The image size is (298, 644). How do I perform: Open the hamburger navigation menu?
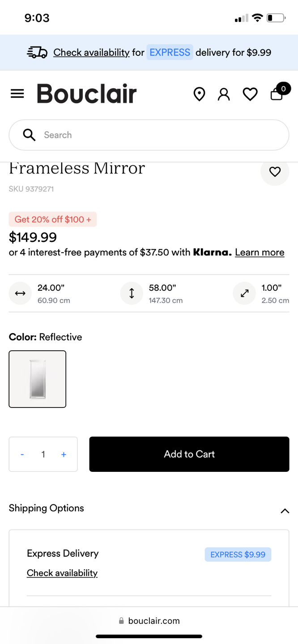pos(17,93)
